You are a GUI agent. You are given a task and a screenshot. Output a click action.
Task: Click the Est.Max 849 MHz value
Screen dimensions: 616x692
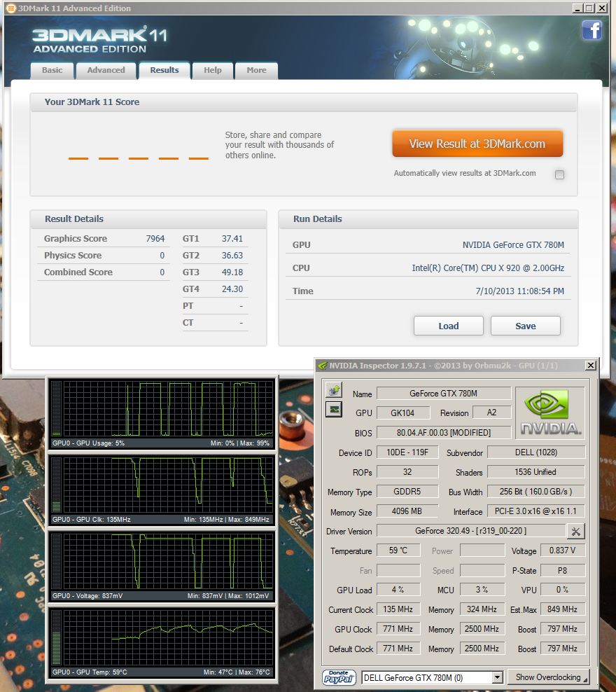pyautogui.click(x=562, y=609)
